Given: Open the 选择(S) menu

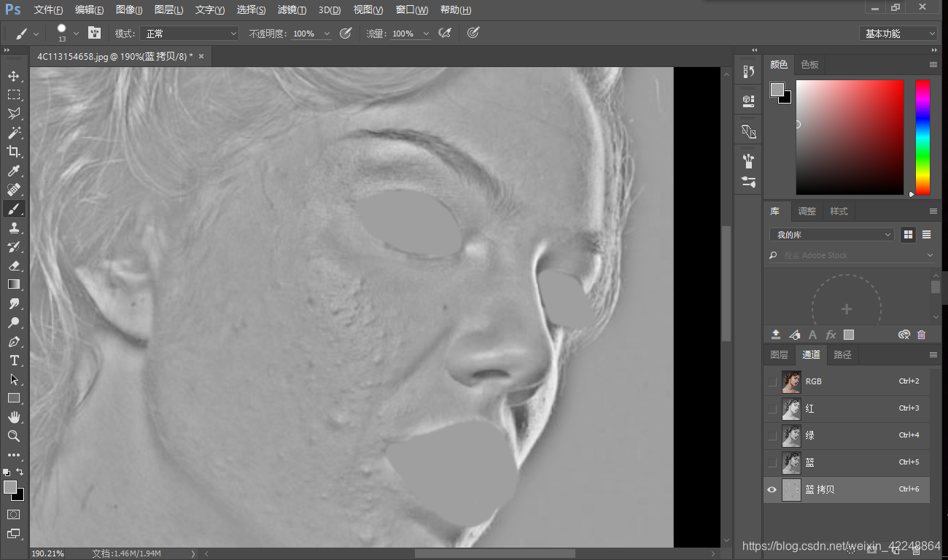Looking at the screenshot, I should [251, 10].
